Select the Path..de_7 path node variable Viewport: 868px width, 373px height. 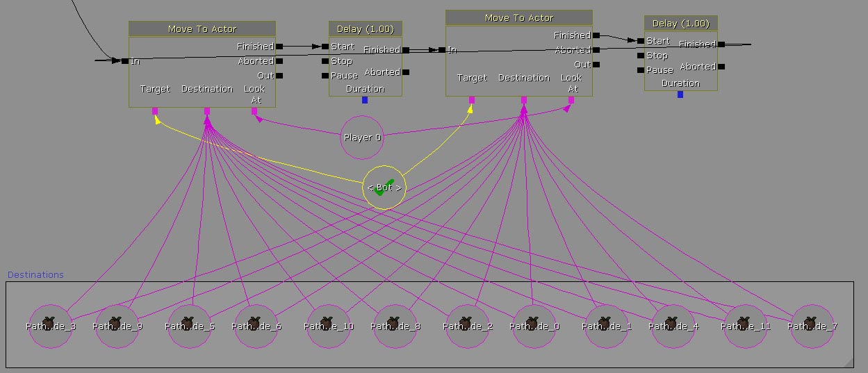812,326
